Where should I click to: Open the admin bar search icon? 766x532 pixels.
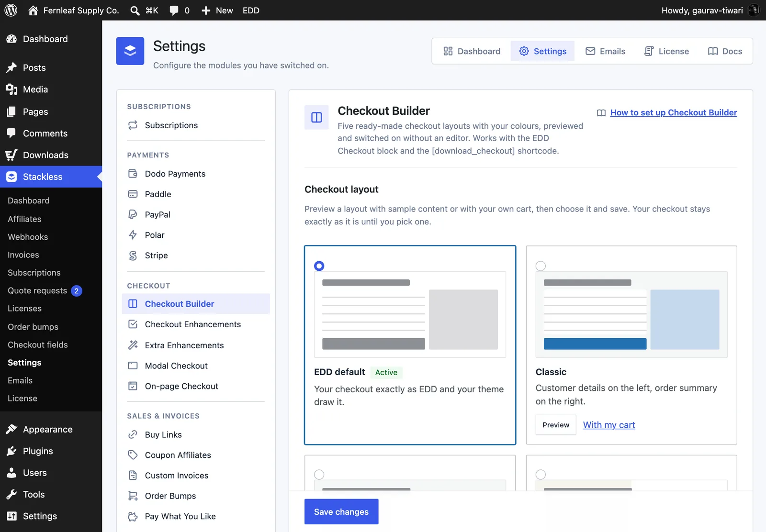(135, 11)
